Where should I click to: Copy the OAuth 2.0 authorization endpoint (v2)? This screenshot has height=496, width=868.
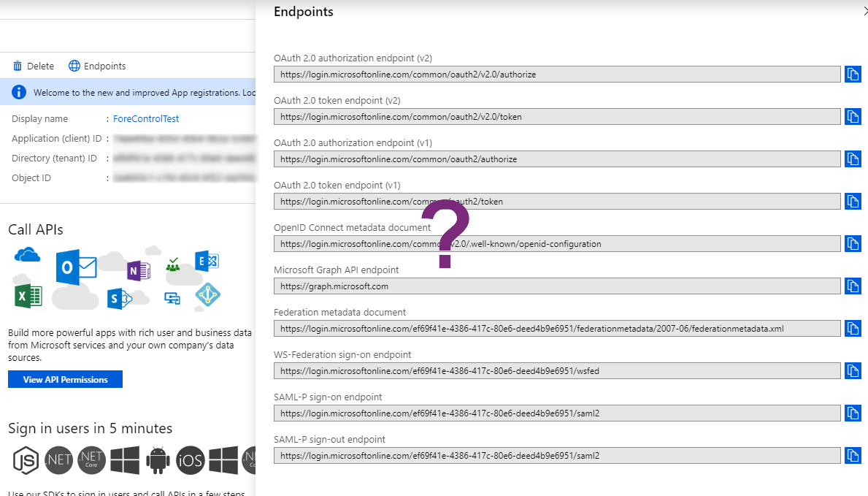[x=853, y=74]
